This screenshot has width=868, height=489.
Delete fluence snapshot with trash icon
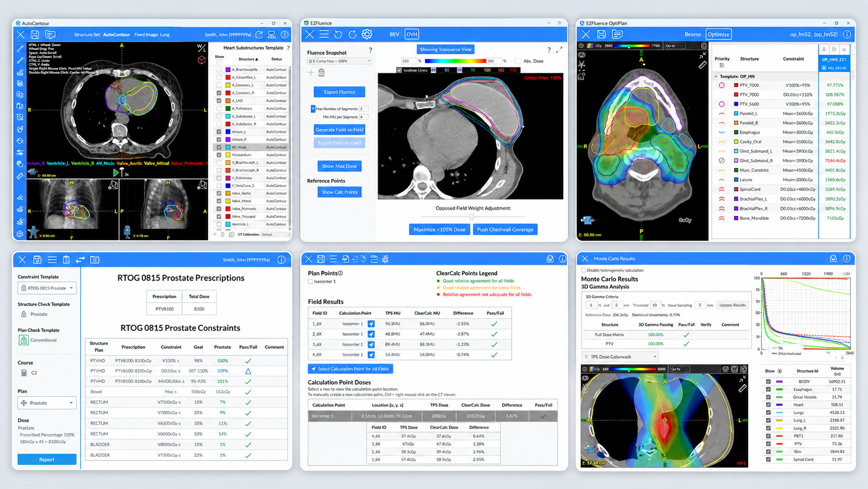click(x=321, y=73)
